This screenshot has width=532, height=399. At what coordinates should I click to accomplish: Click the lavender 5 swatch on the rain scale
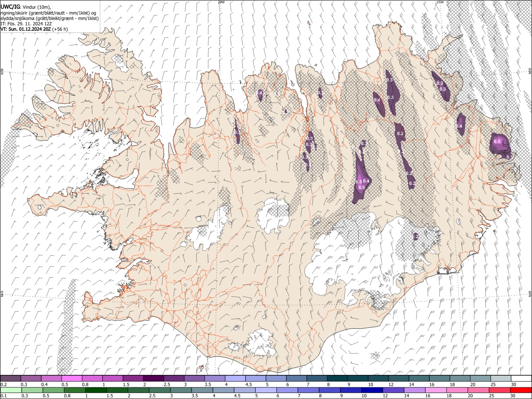click(x=266, y=390)
